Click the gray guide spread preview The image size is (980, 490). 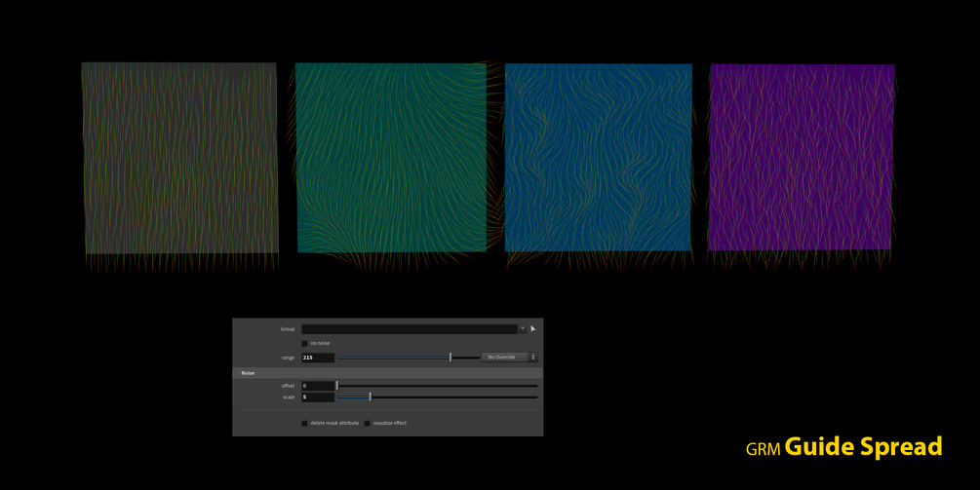pos(180,158)
